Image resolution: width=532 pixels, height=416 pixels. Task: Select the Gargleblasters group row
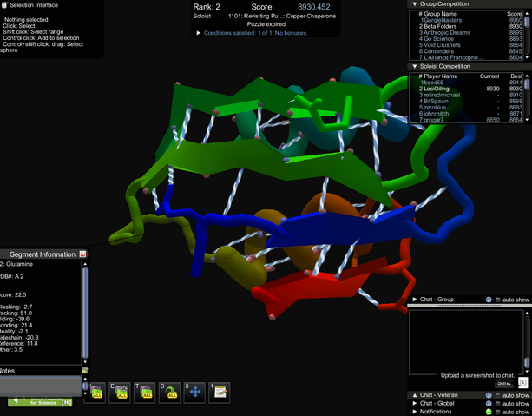[x=470, y=20]
